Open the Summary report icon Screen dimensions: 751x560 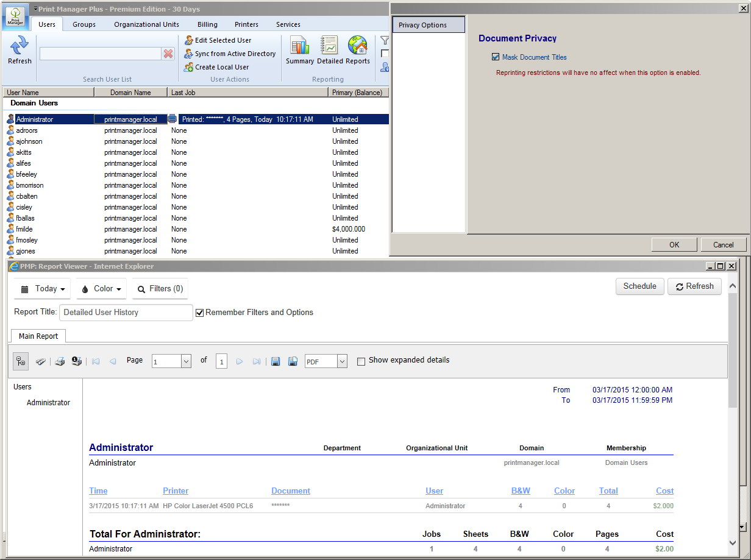300,50
